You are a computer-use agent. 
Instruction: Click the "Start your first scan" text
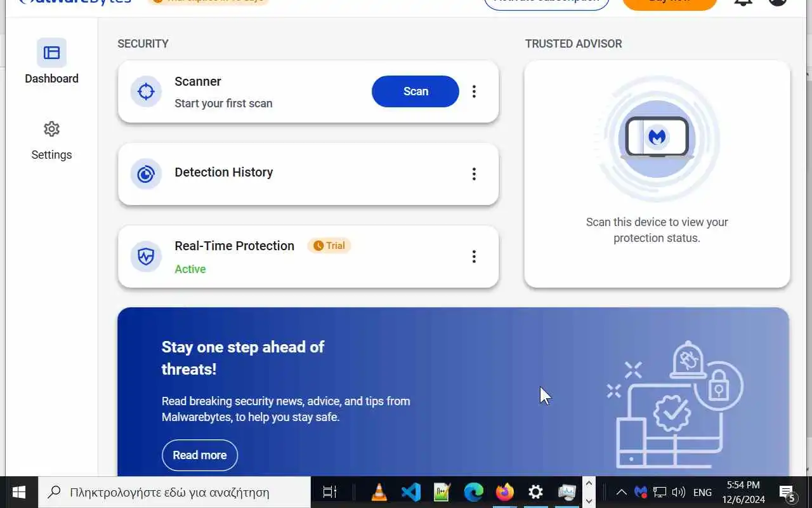coord(223,104)
